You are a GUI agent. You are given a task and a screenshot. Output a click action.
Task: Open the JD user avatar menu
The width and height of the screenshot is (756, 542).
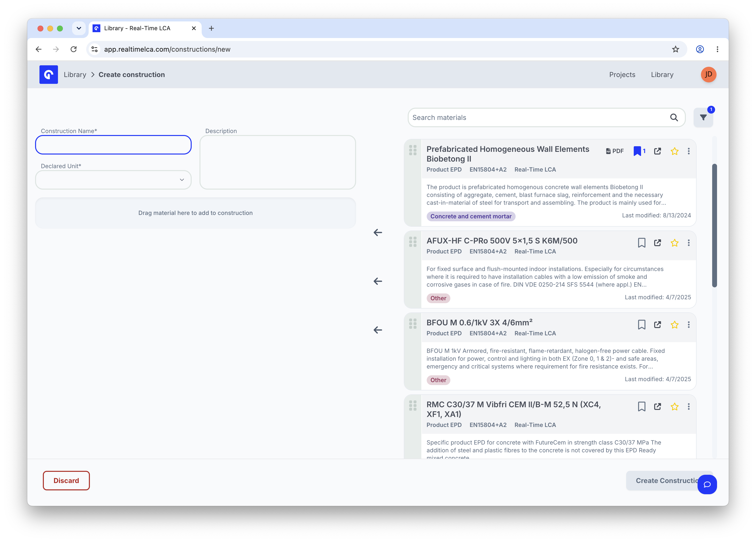click(708, 74)
